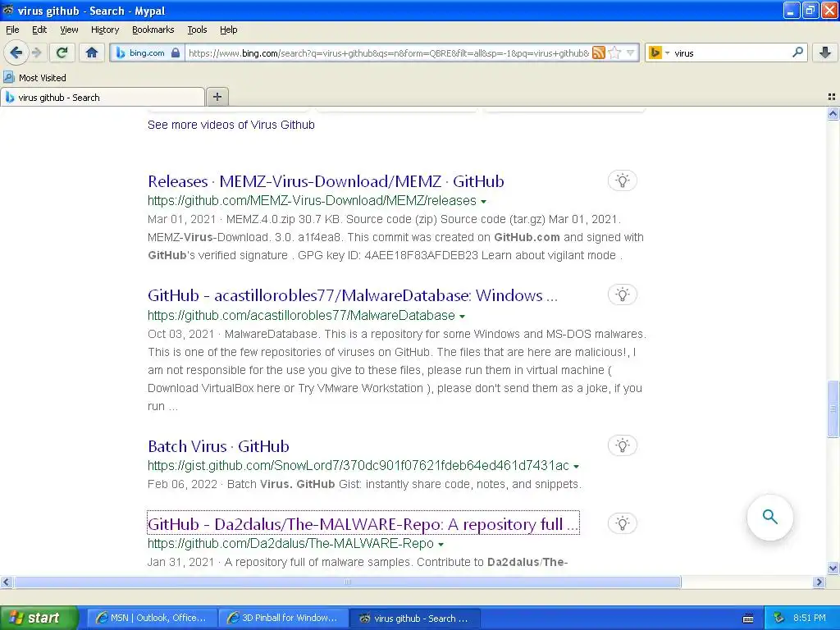Click the padlock site identity icon
Image resolution: width=840 pixels, height=630 pixels.
click(176, 52)
